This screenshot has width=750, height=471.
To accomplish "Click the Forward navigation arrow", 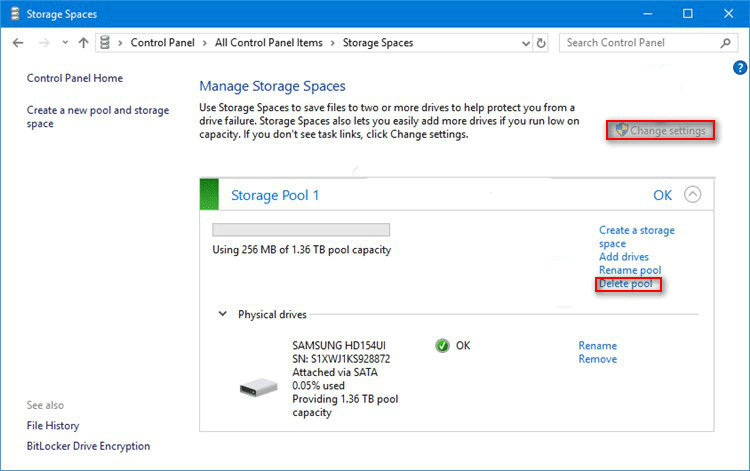I will (44, 43).
